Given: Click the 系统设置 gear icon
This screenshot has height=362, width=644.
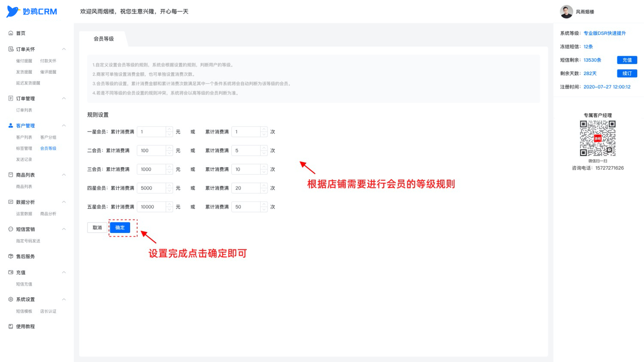Looking at the screenshot, I should click(11, 299).
